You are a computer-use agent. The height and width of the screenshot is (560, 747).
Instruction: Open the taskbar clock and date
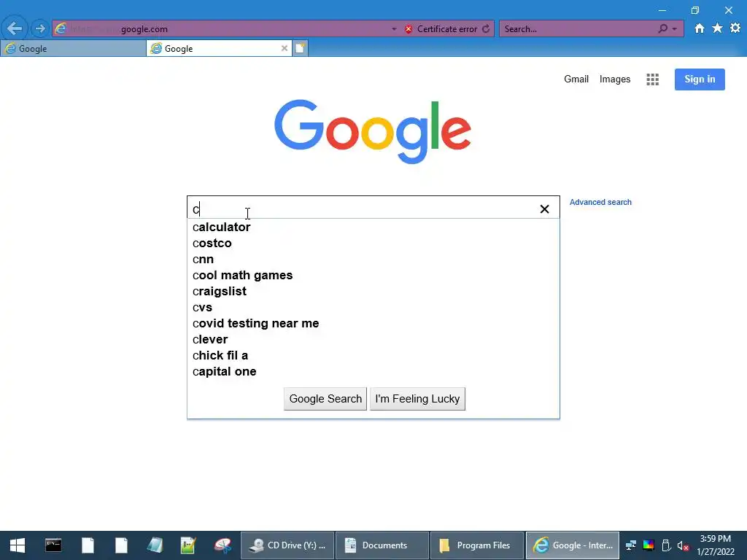click(x=716, y=545)
